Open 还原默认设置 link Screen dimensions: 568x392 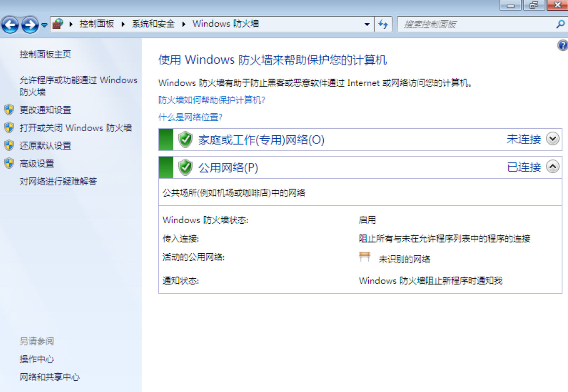pyautogui.click(x=45, y=145)
